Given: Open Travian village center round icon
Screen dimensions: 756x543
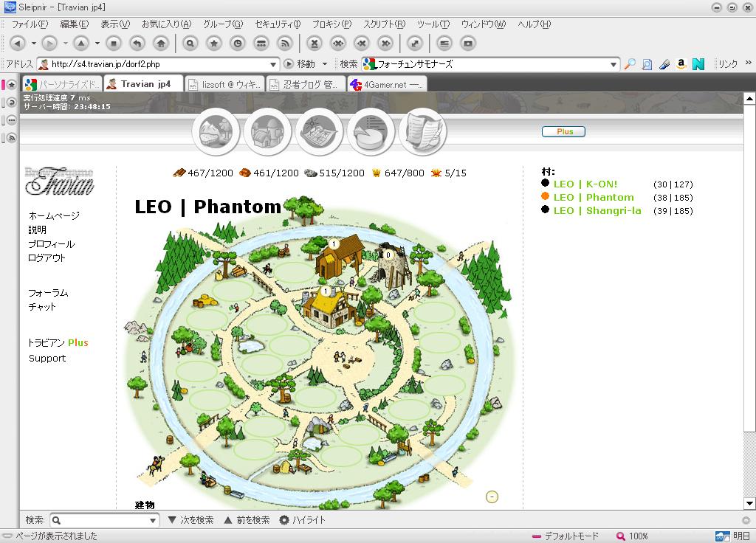Looking at the screenshot, I should click(x=267, y=131).
